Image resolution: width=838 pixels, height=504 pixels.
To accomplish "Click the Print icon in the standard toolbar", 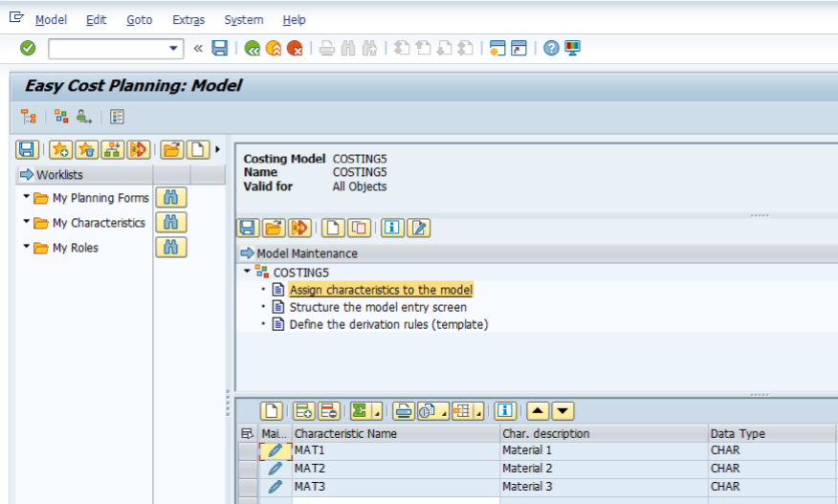I will pyautogui.click(x=327, y=48).
